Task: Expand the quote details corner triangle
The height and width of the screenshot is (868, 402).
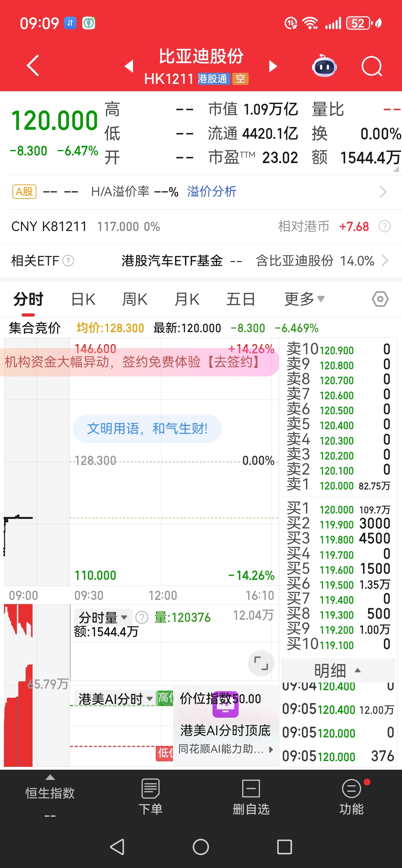Action: [396, 169]
